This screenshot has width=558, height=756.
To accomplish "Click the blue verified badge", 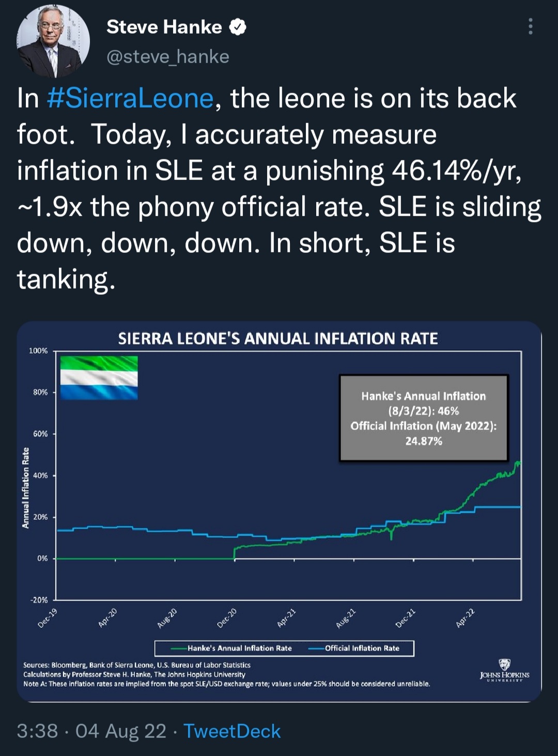I will (x=237, y=27).
